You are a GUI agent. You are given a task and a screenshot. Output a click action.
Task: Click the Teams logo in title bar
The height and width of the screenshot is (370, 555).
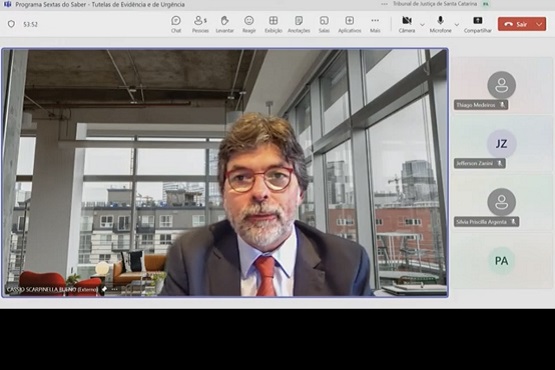point(7,4)
